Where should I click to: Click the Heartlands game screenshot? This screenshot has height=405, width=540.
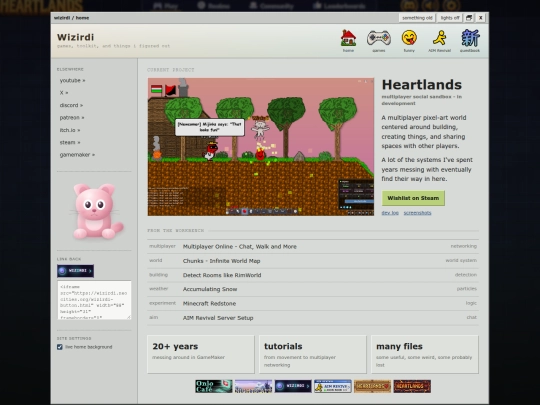(x=261, y=147)
